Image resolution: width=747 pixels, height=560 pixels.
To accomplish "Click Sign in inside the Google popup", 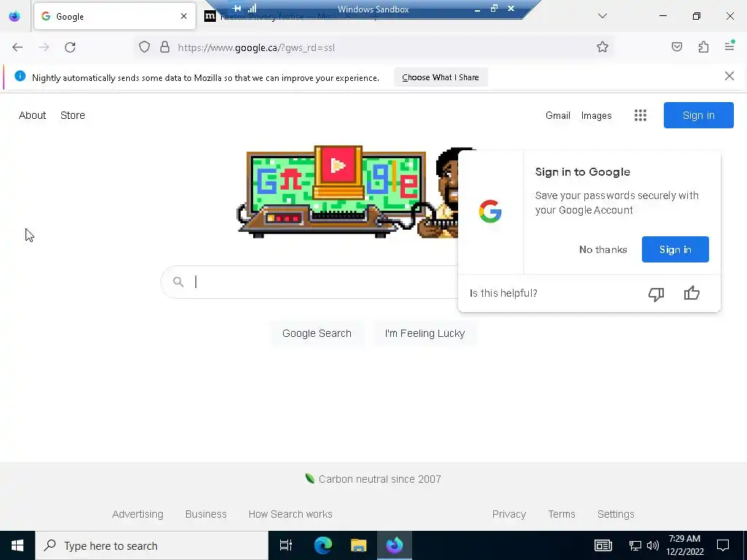I will coord(675,249).
